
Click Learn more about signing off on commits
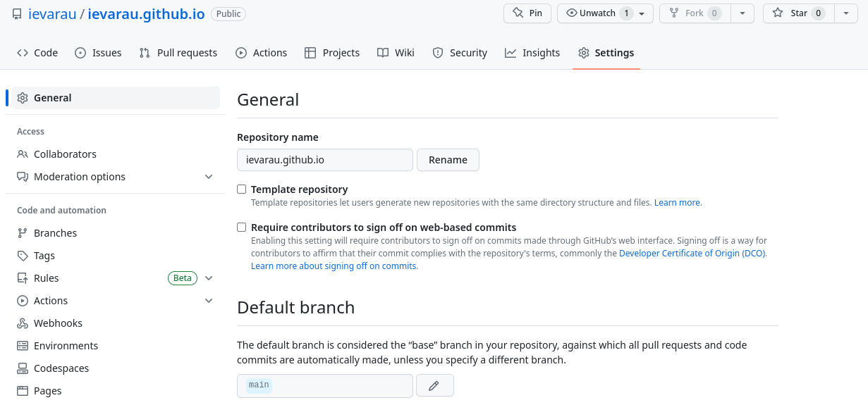click(x=334, y=266)
